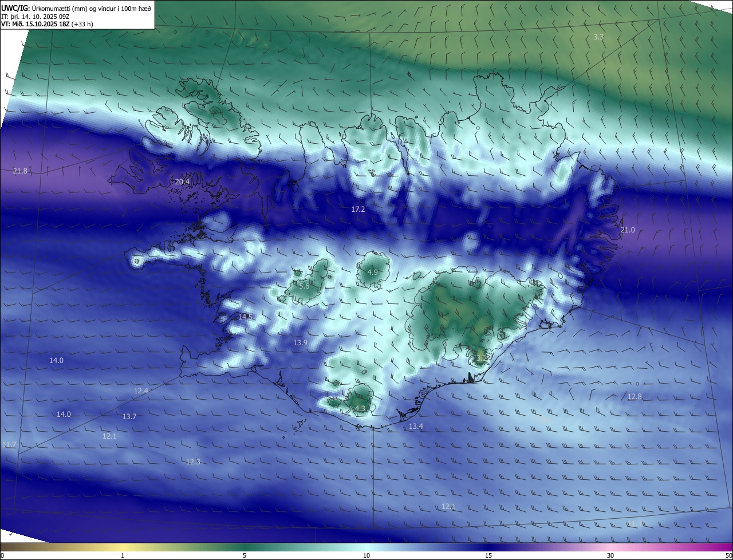Screen dimensions: 733x560
Task: Click the map value 14.5
Action: 245,317
